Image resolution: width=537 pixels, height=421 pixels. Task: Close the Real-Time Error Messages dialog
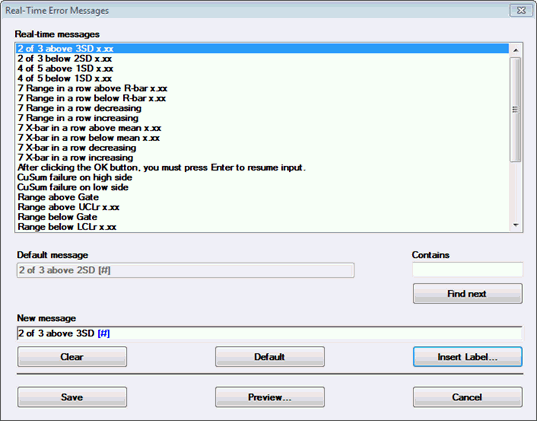click(521, 10)
